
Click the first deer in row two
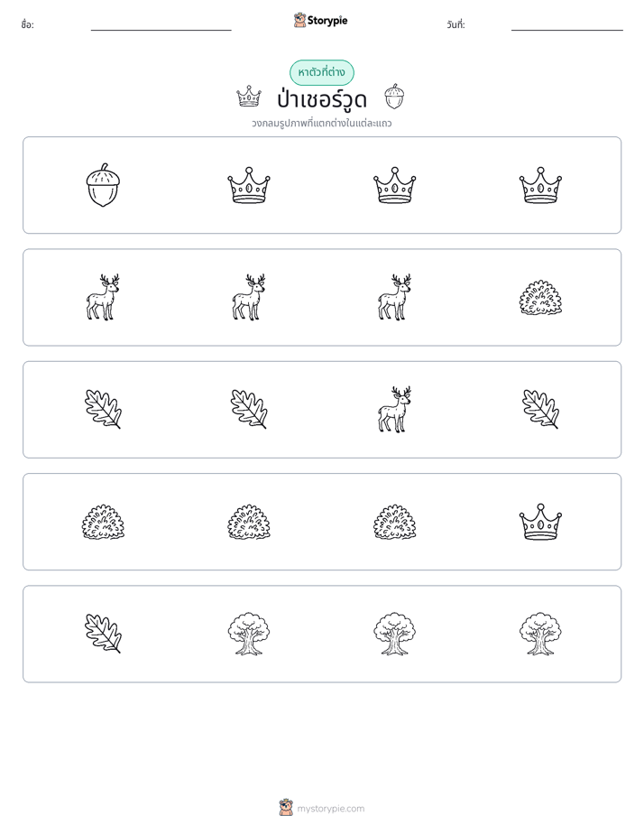coord(103,297)
